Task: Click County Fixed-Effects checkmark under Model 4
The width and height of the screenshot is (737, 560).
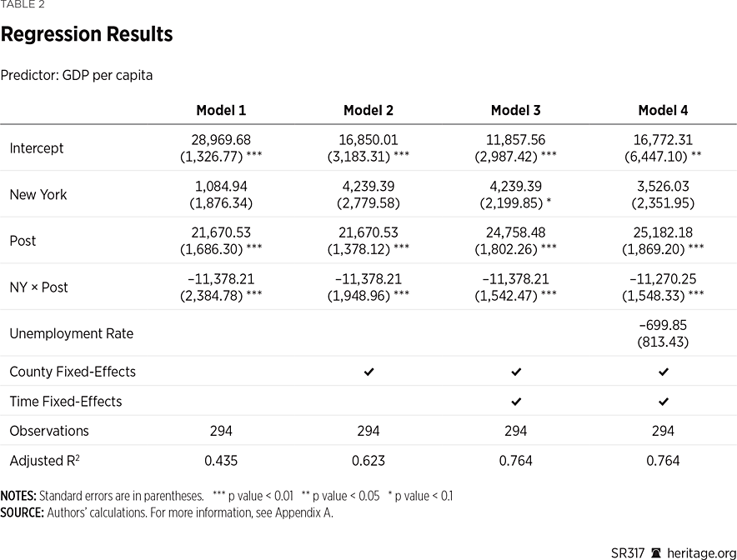Action: point(664,372)
